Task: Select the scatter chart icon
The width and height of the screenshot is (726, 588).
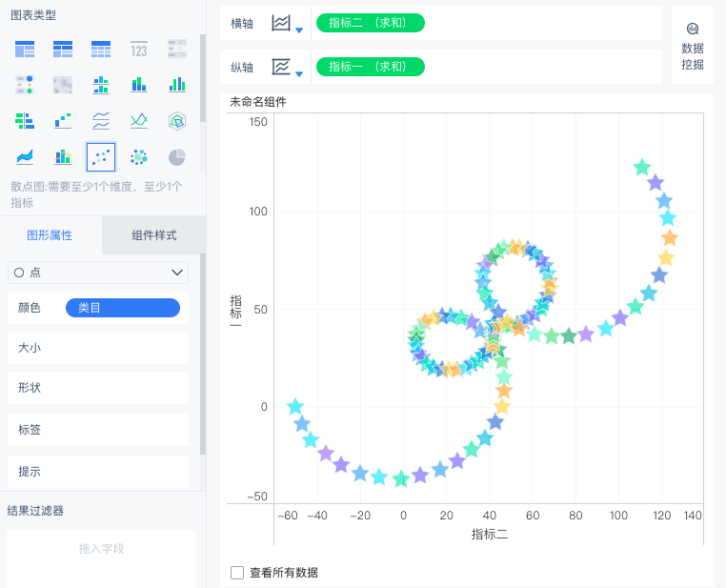Action: click(x=101, y=157)
